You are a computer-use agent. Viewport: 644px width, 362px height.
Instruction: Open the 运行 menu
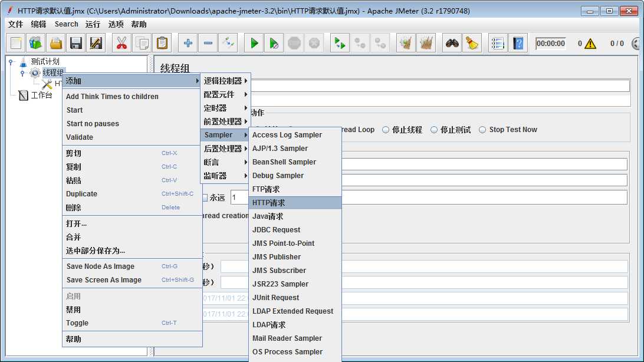click(x=93, y=24)
